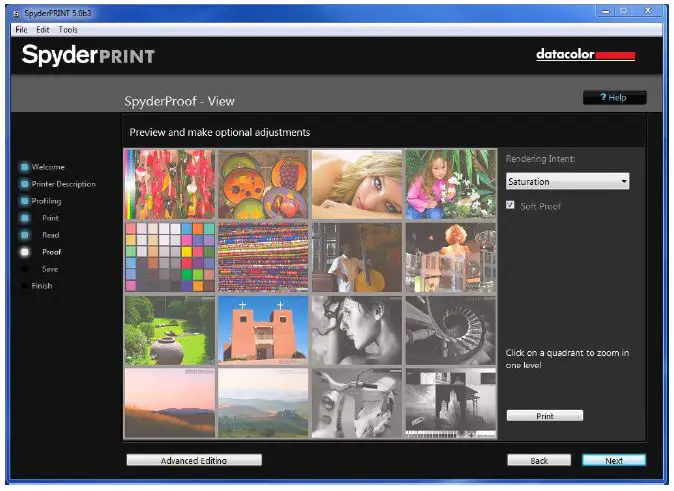The height and width of the screenshot is (491, 674).
Task: Select the Profiling step indicator icon
Action: 25,201
